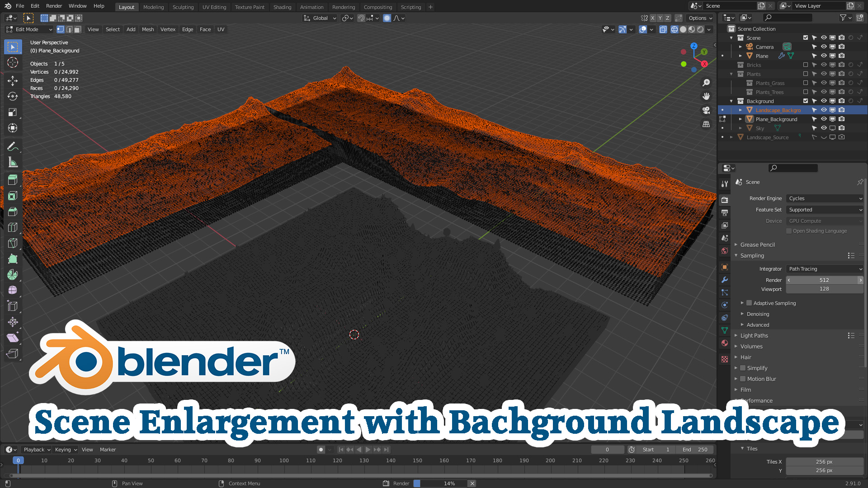This screenshot has width=868, height=488.
Task: Switch to rendered viewport shading
Action: coord(700,29)
